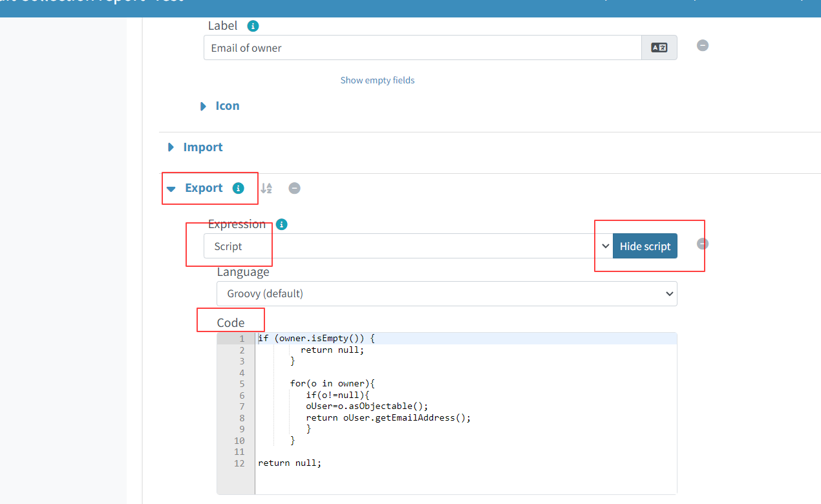Viewport: 821px width, 504px height.
Task: Click the sort icon beside Export
Action: [x=266, y=188]
